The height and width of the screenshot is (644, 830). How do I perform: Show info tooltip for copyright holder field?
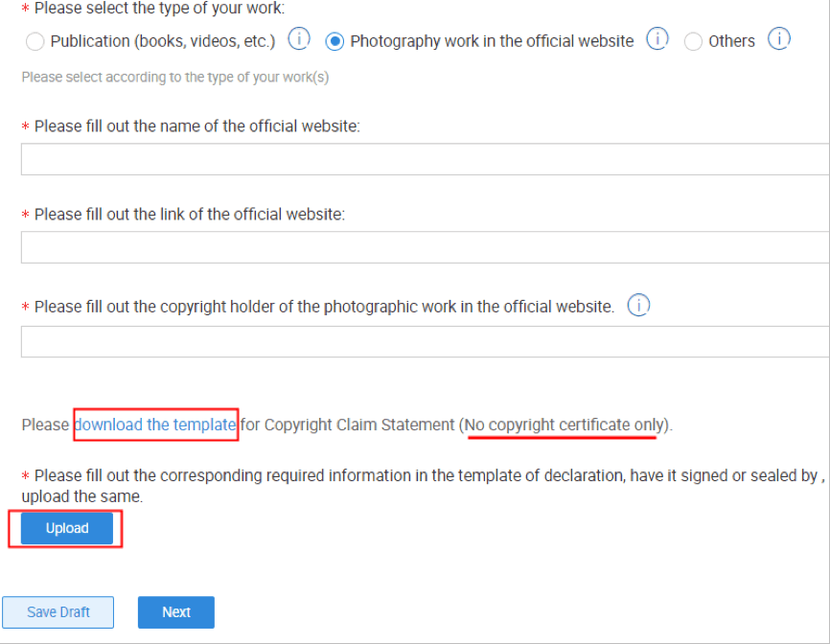coord(638,306)
